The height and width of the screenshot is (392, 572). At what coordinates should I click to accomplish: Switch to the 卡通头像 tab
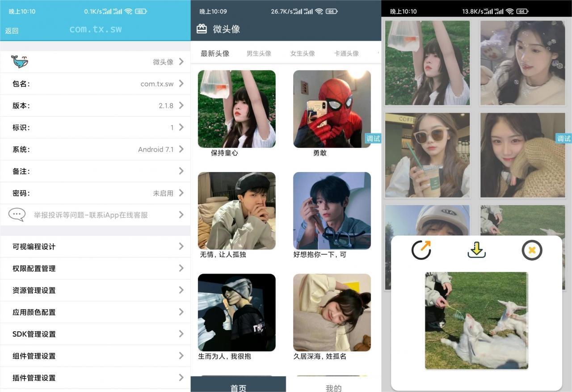pyautogui.click(x=346, y=53)
